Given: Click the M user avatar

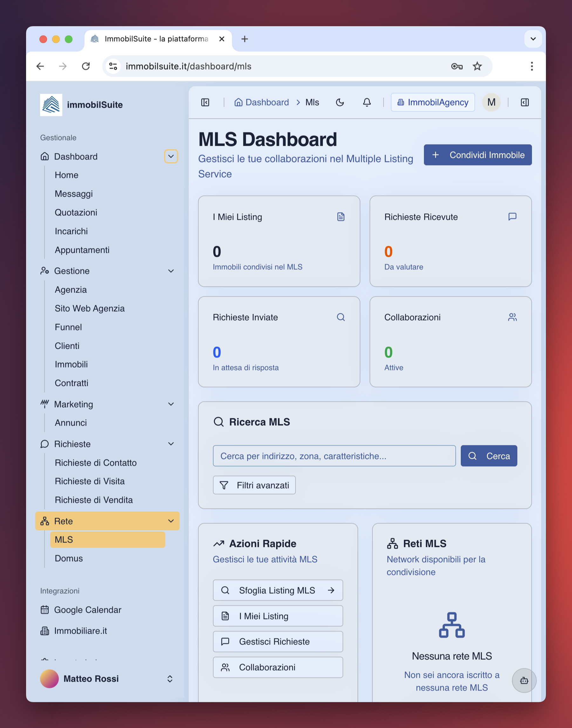Looking at the screenshot, I should pos(491,102).
